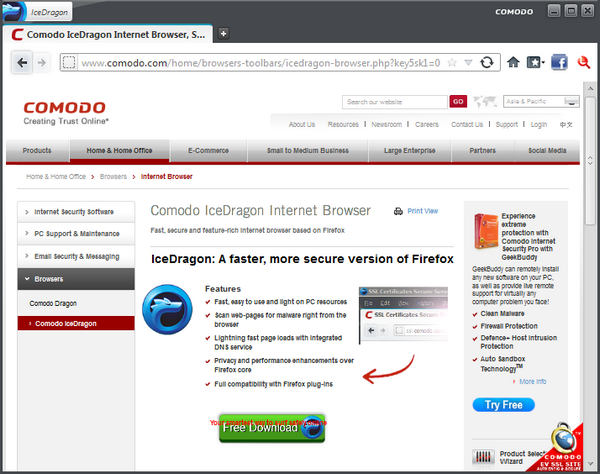Expand PC Support & Maintenance sidebar section
This screenshot has height=474, width=600.
tap(76, 234)
